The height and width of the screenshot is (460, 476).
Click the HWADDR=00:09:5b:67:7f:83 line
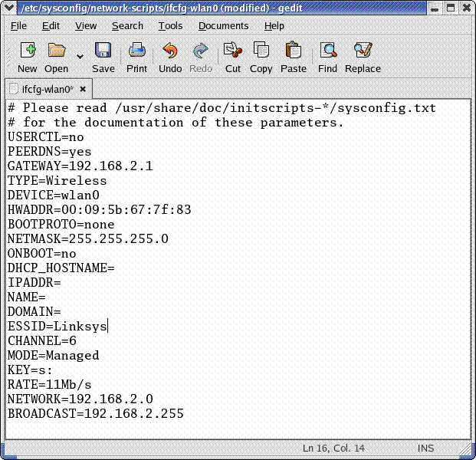point(100,210)
